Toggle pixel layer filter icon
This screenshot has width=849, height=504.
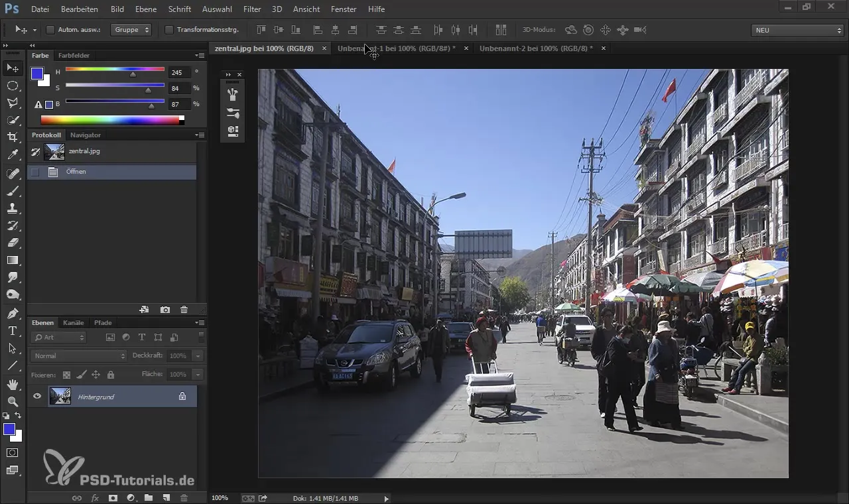tap(110, 338)
